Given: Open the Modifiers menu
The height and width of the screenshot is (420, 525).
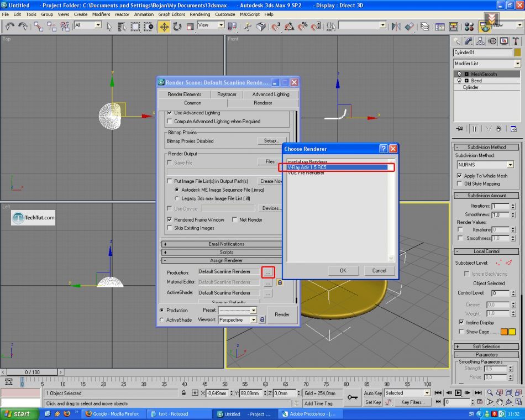Looking at the screenshot, I should click(101, 14).
